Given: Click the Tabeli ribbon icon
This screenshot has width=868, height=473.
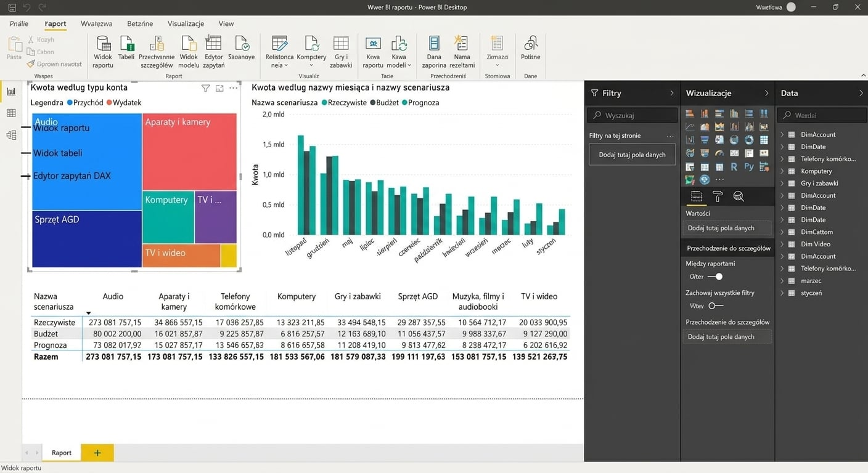Looking at the screenshot, I should (x=126, y=49).
